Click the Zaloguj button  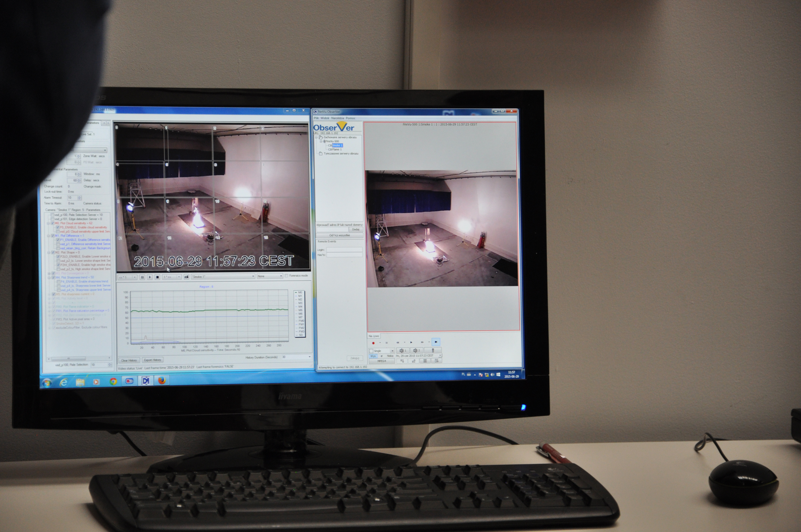(x=354, y=358)
